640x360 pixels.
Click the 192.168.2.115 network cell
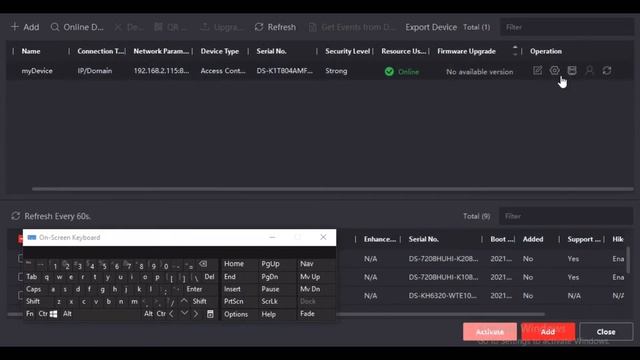161,71
